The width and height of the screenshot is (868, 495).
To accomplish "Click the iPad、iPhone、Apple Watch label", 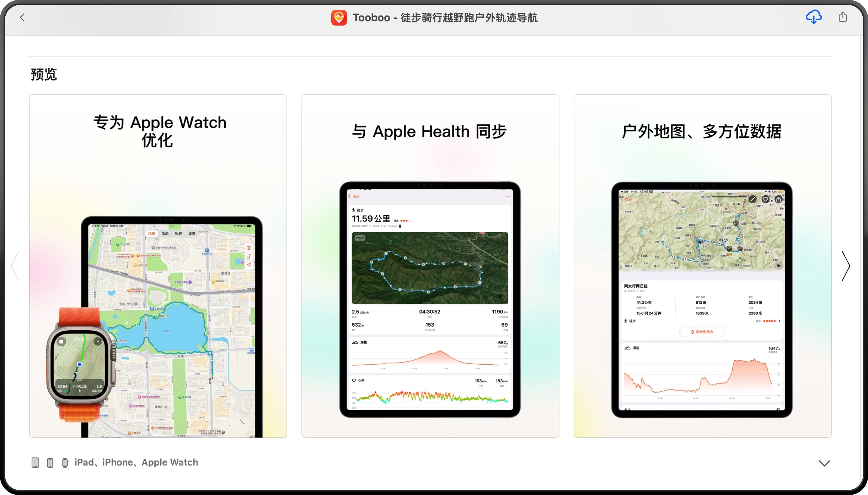I will [136, 462].
